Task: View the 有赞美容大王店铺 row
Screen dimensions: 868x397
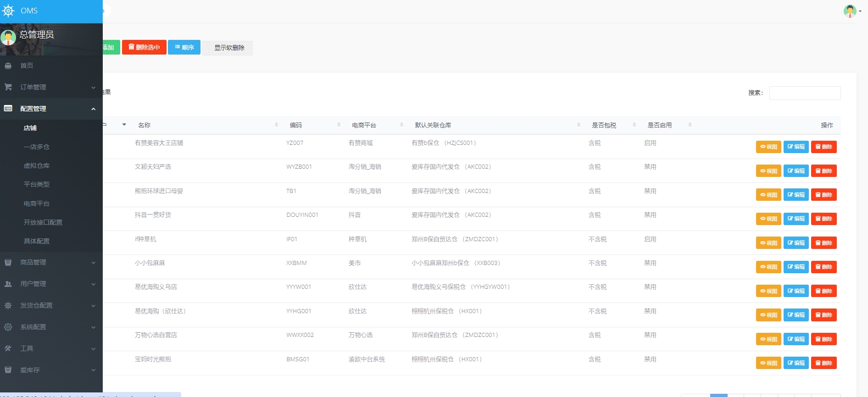Action: pyautogui.click(x=768, y=147)
